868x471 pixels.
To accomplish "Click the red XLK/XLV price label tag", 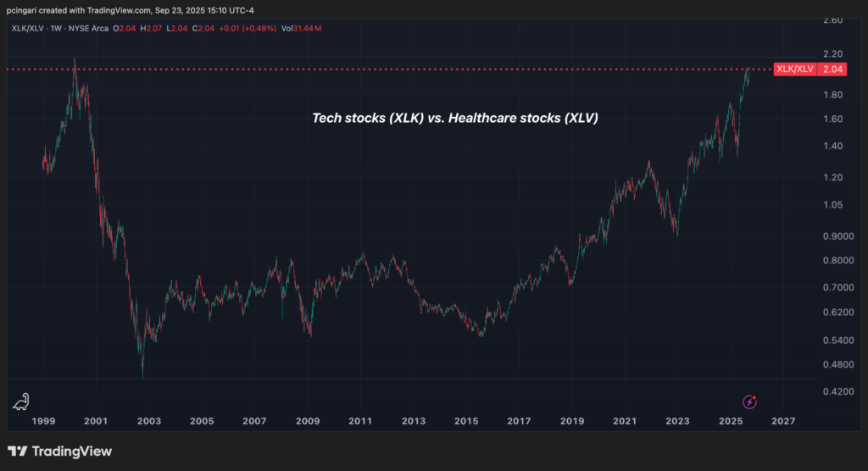I will (x=794, y=69).
